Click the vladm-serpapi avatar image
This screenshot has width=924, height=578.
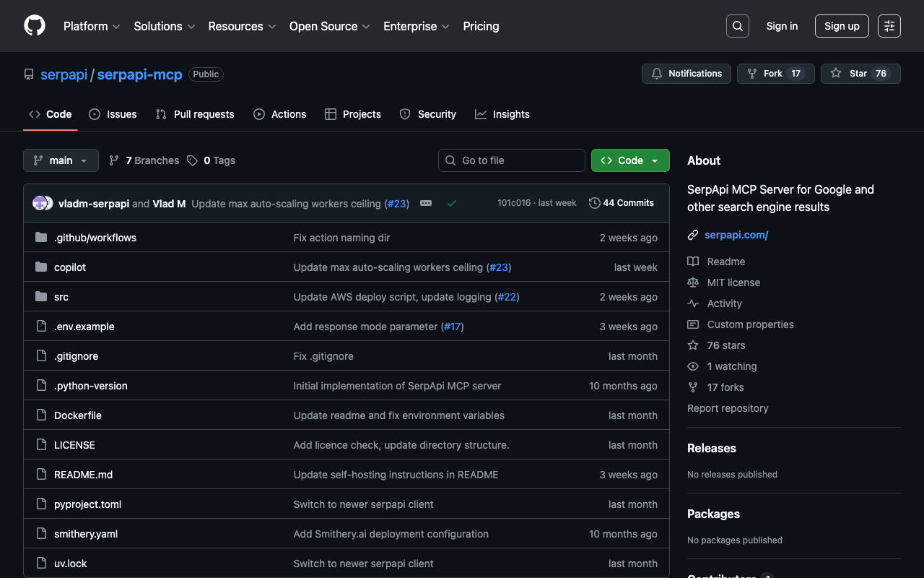pyautogui.click(x=40, y=203)
